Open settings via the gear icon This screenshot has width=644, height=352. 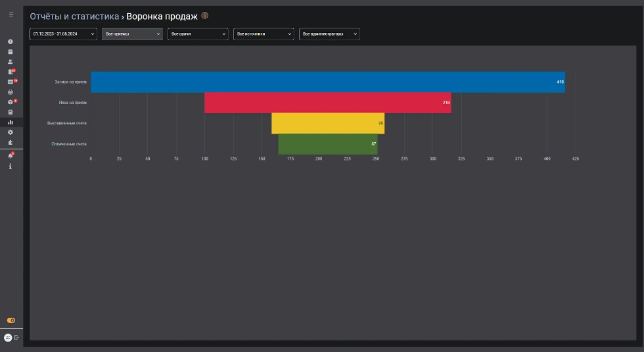[11, 132]
